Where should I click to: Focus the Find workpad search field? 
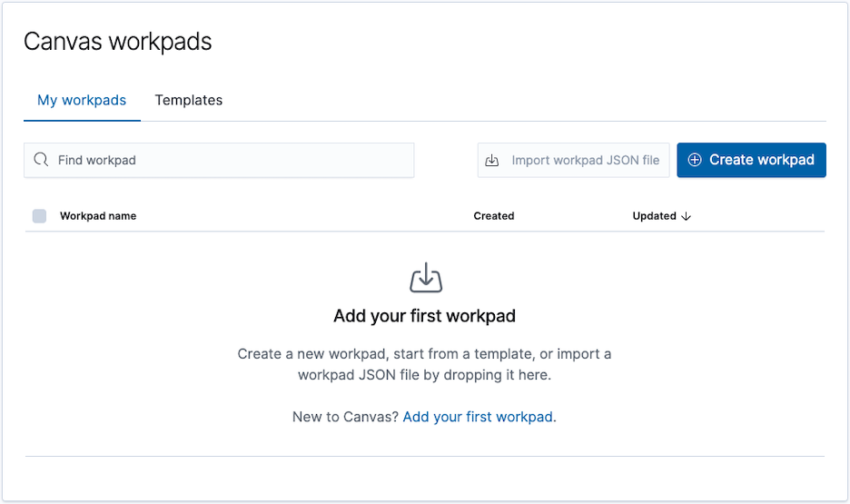tap(227, 160)
